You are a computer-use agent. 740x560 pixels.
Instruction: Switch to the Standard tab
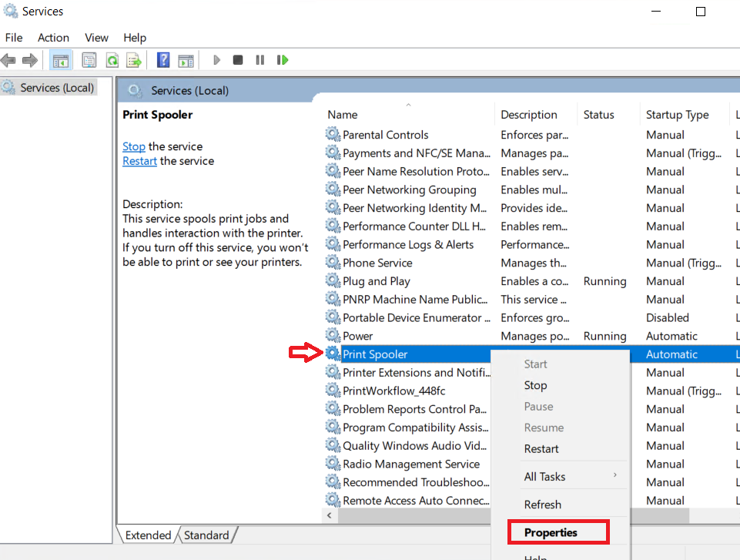(x=206, y=535)
